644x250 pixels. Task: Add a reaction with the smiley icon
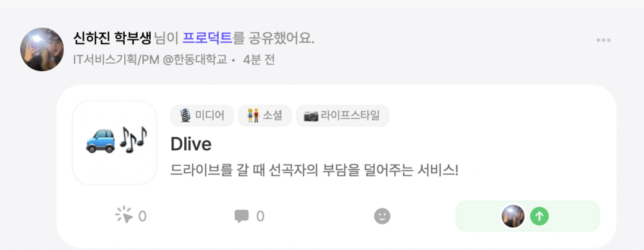point(382,217)
